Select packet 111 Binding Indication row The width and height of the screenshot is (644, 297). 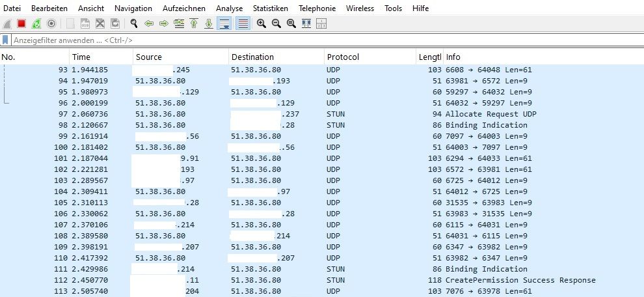[322, 269]
